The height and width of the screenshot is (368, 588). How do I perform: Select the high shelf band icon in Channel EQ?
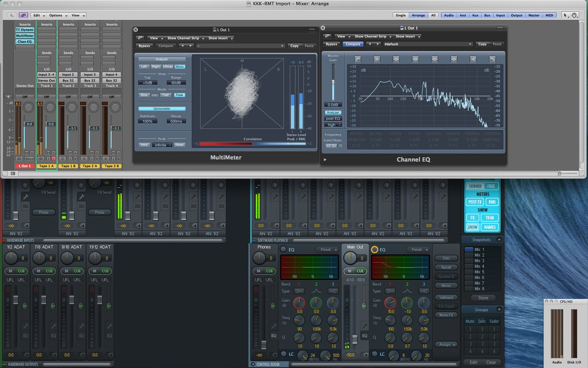coord(473,59)
